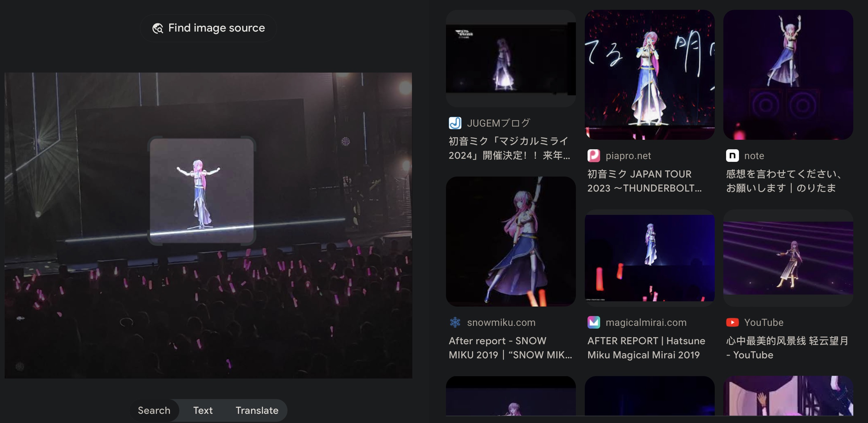868x423 pixels.
Task: Click the snowmiku.com Luka thumbnail image
Action: pos(511,241)
